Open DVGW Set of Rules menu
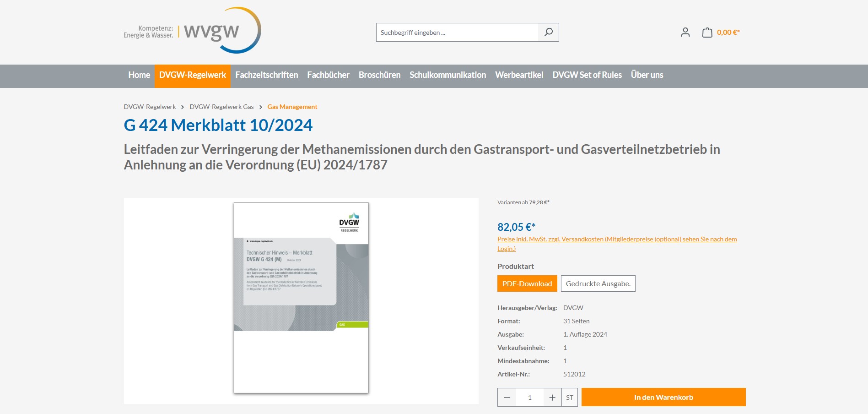 (x=587, y=75)
